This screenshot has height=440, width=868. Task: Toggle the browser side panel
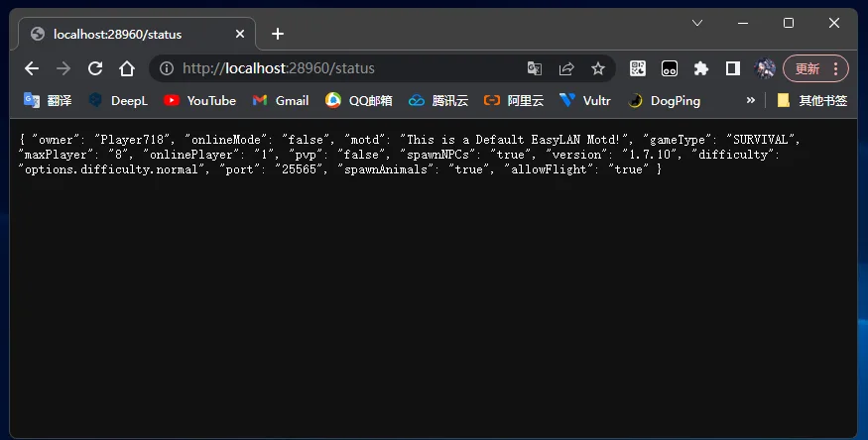733,68
